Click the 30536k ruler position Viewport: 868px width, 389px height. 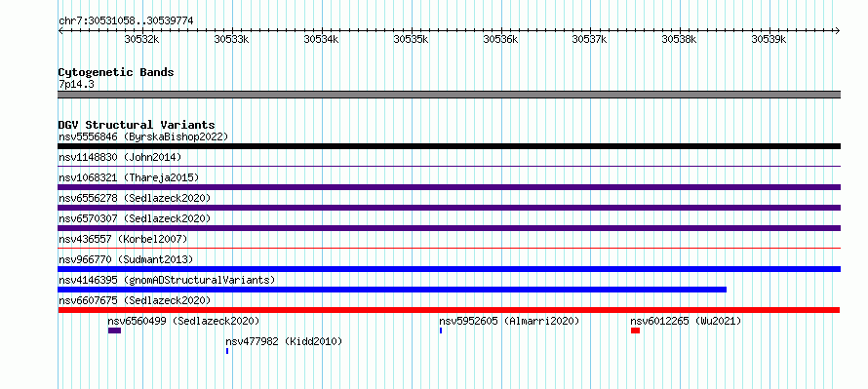(x=500, y=39)
